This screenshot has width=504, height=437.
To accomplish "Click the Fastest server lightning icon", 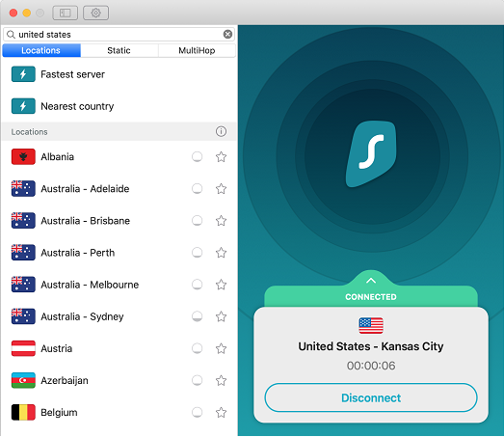I will coord(23,74).
